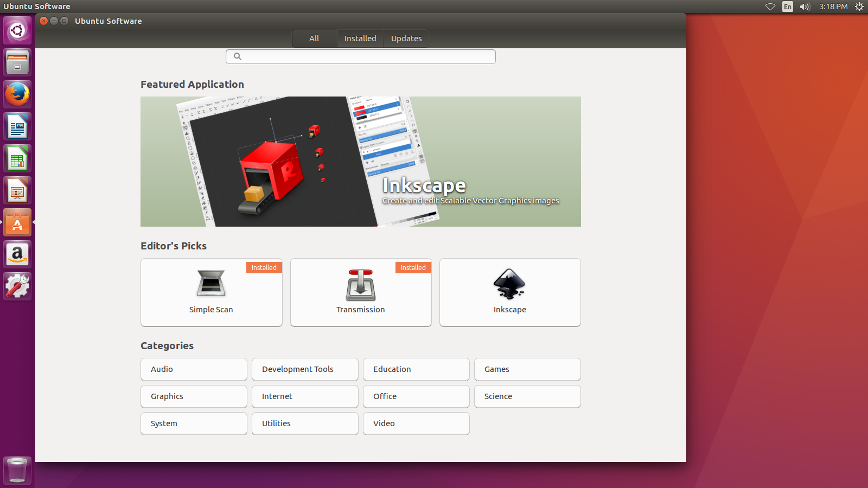This screenshot has width=868, height=488.
Task: Switch to the All tab
Action: tap(314, 38)
